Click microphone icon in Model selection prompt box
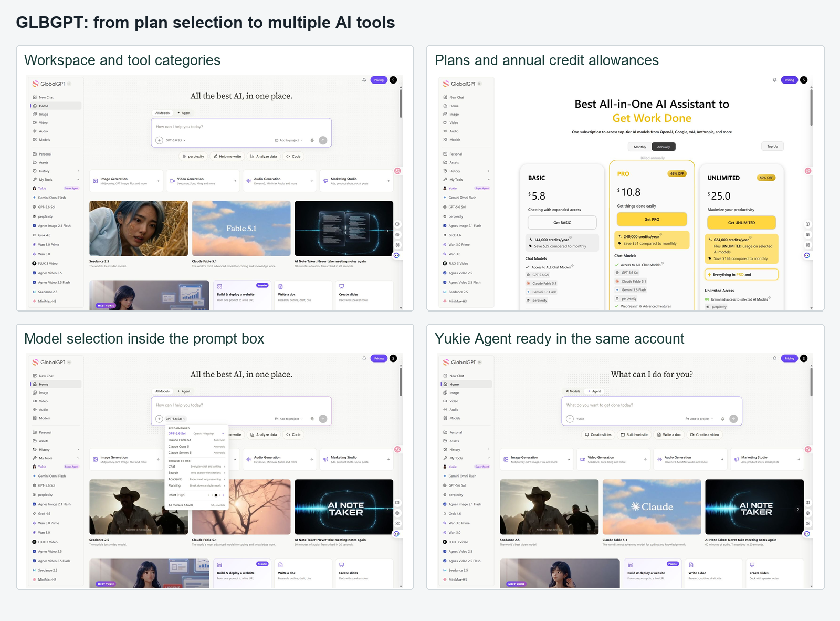This screenshot has height=621, width=840. [x=312, y=419]
